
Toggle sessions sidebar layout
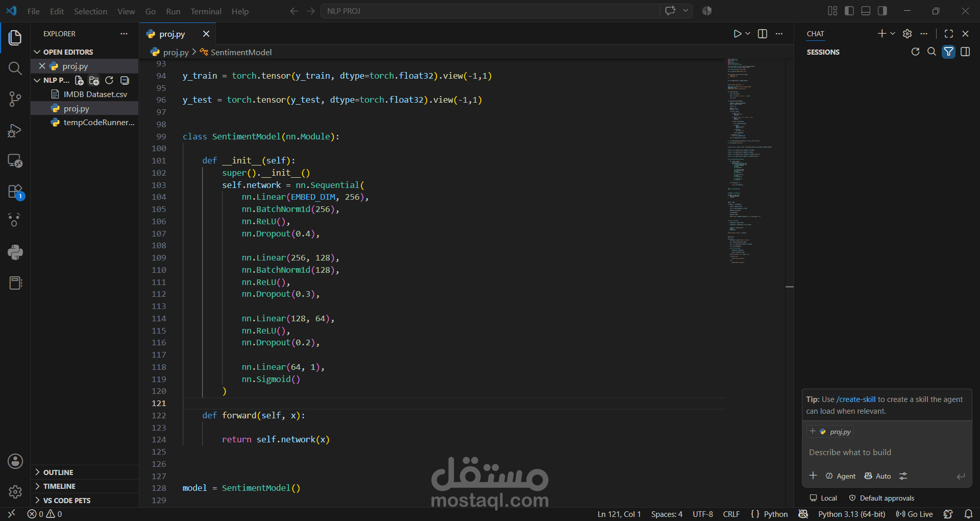pyautogui.click(x=965, y=52)
